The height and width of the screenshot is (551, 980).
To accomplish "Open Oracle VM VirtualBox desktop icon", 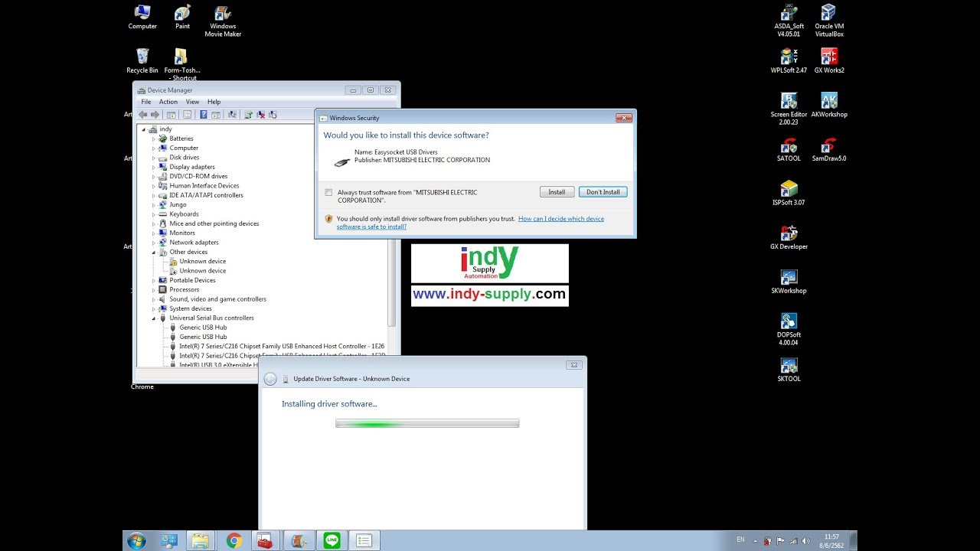I will click(828, 21).
